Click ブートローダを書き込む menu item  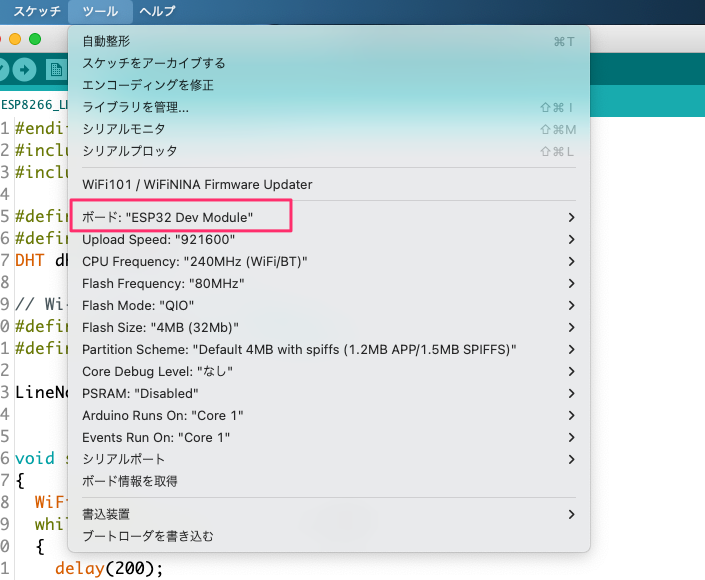[147, 536]
